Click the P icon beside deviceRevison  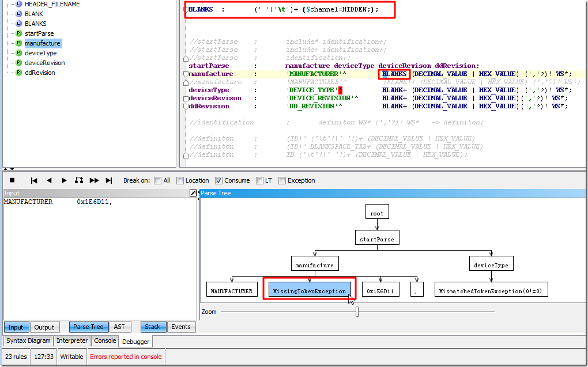point(18,63)
